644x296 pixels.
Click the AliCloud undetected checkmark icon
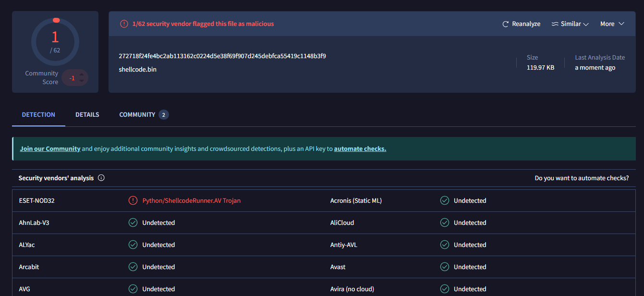coord(445,222)
